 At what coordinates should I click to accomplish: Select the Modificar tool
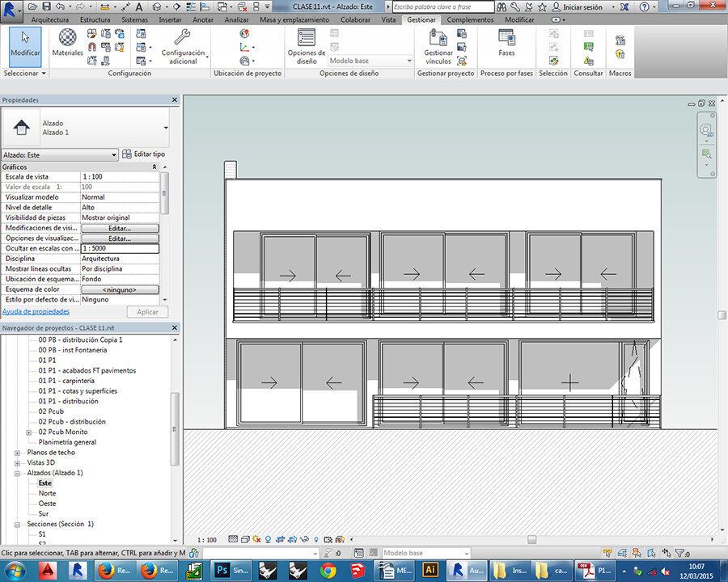tap(24, 44)
